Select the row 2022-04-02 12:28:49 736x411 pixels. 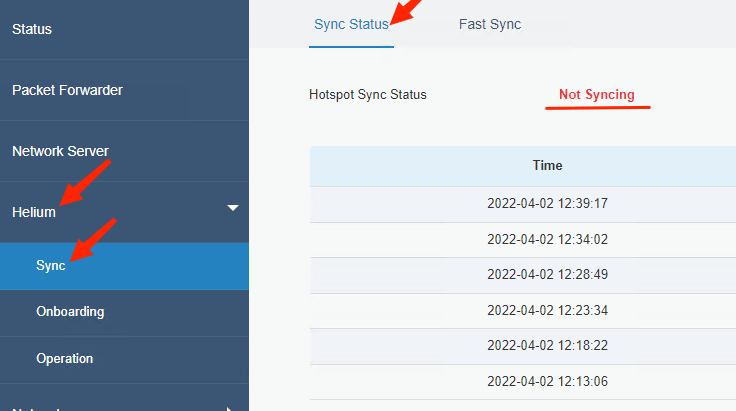click(x=523, y=275)
